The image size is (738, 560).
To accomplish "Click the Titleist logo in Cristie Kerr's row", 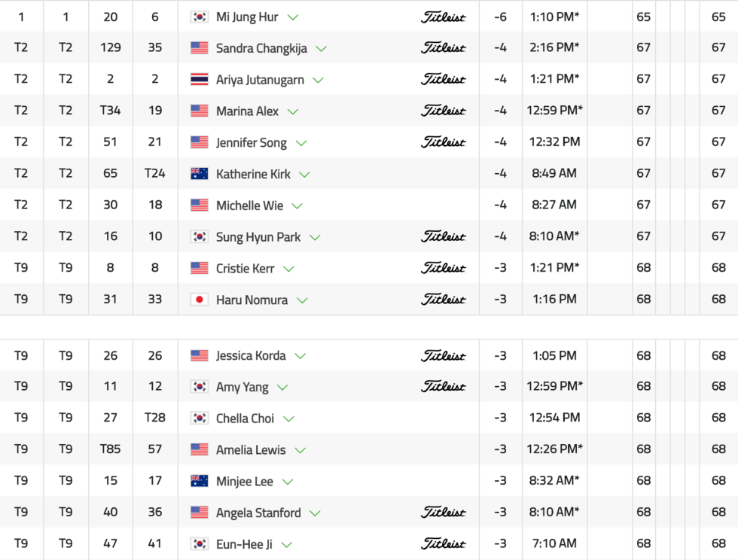I will pos(443,268).
